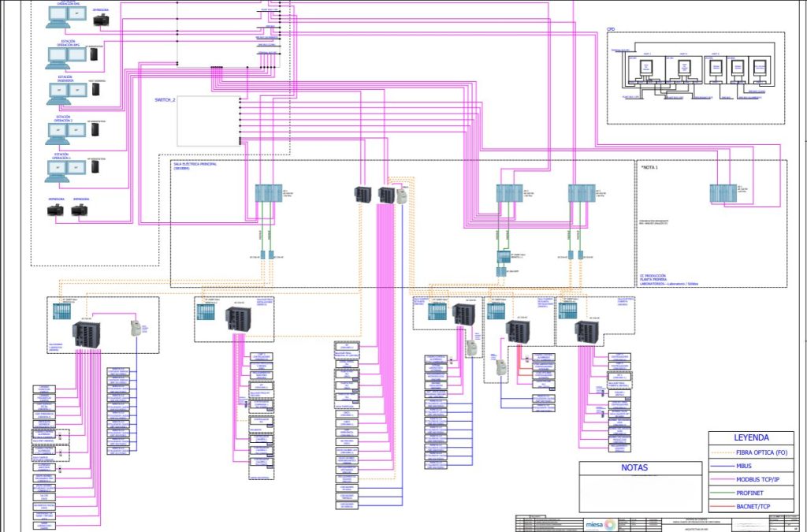Select the white gateway in the leftmost lower cabinet
The image size is (807, 532).
point(136,328)
